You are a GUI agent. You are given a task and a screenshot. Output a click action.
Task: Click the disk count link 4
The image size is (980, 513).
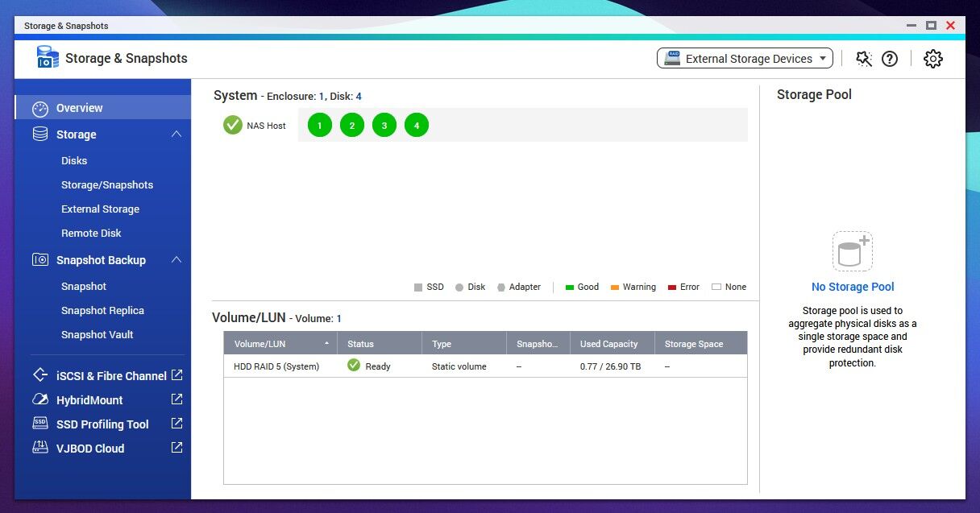click(359, 96)
